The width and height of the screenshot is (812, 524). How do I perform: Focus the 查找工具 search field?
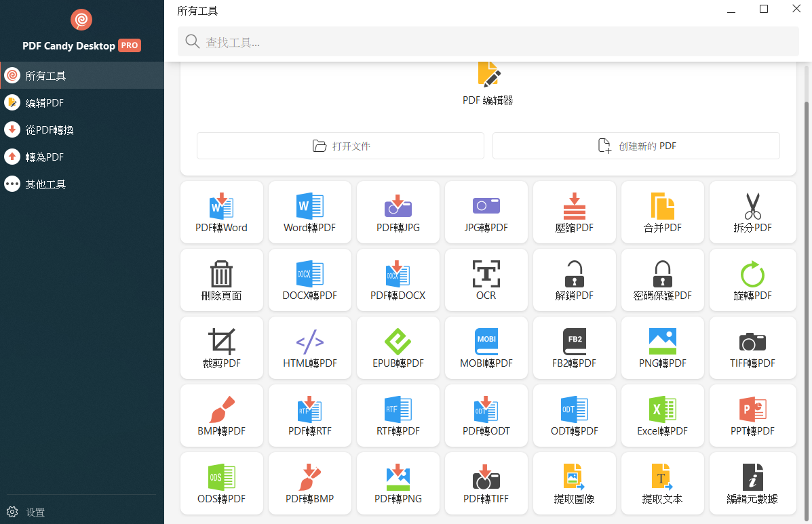click(488, 41)
